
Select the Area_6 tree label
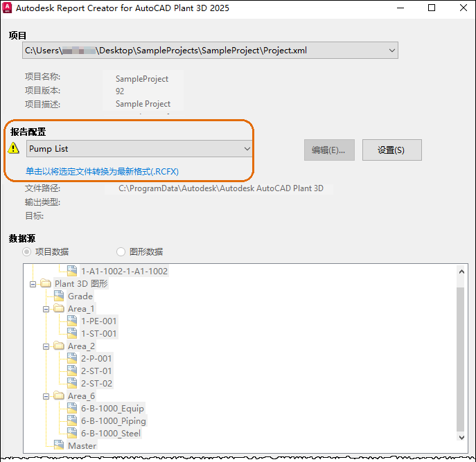tap(81, 396)
